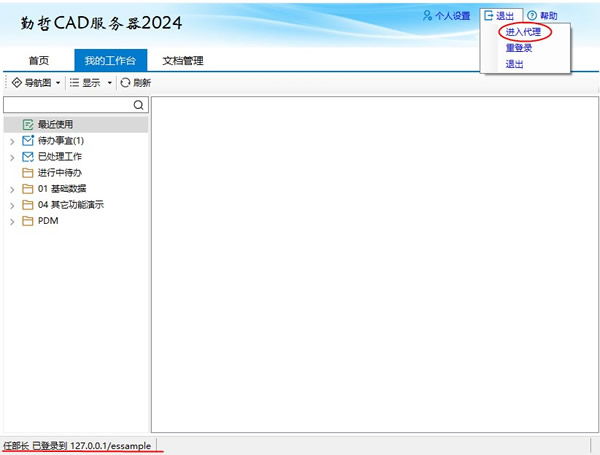Switch to the 文档管理 document tab
600x455 pixels.
click(183, 61)
